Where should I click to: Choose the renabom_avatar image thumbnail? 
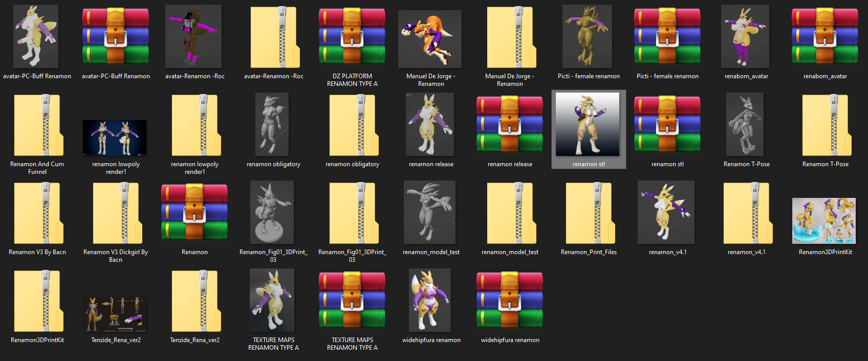[745, 36]
